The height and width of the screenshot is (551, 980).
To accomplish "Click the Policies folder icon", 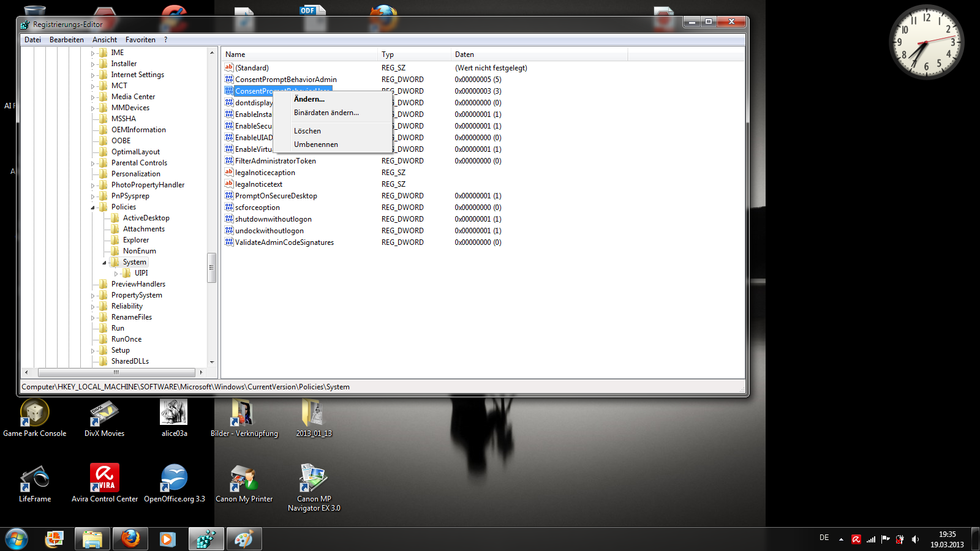I will [x=104, y=207].
